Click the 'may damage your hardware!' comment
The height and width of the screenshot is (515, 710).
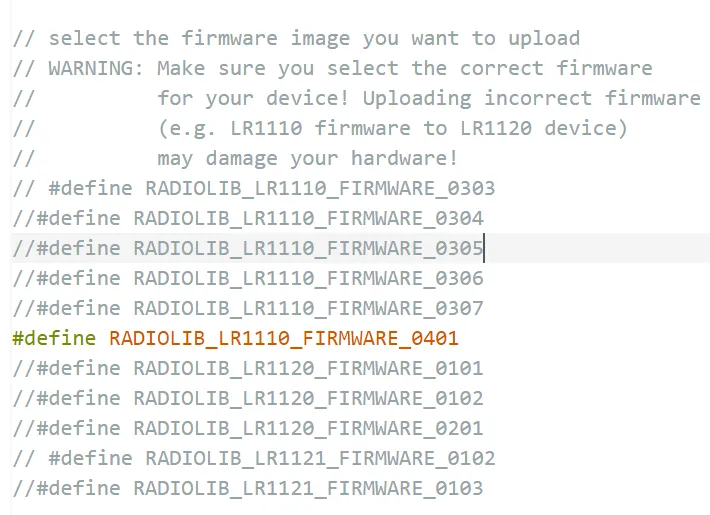[308, 158]
